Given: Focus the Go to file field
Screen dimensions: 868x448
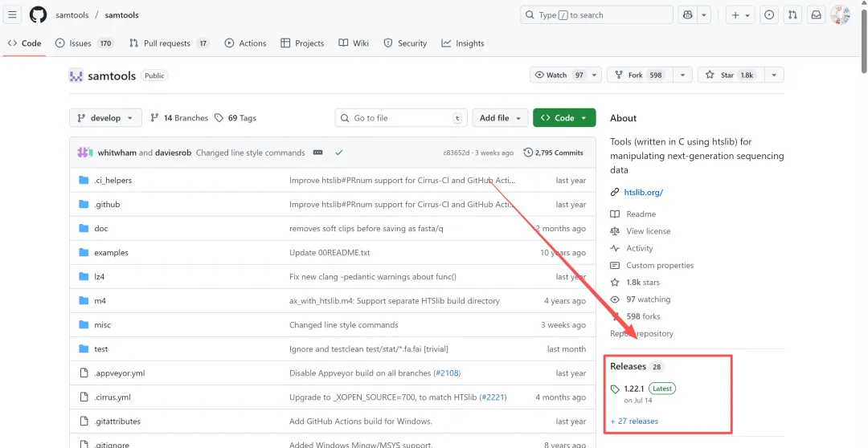Looking at the screenshot, I should pyautogui.click(x=401, y=118).
